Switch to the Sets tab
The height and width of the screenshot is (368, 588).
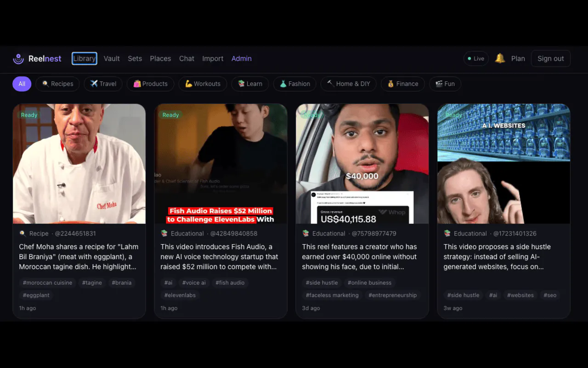[135, 58]
